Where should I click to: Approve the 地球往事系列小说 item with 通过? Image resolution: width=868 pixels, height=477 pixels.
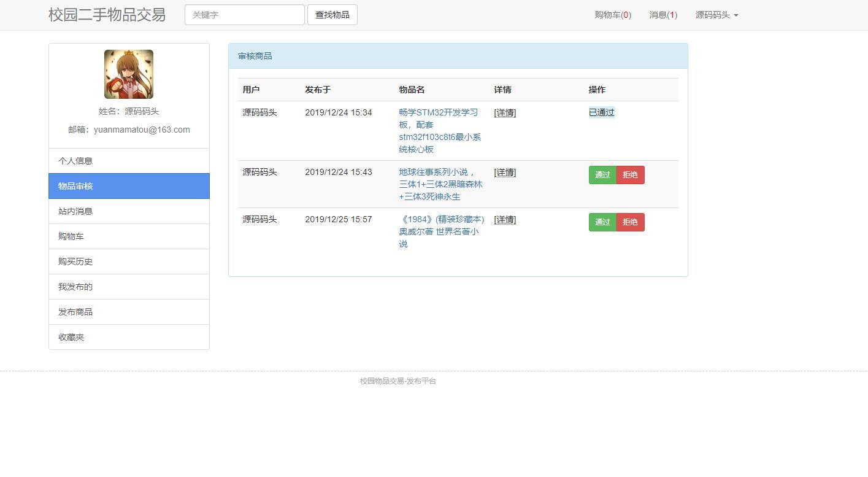point(602,175)
